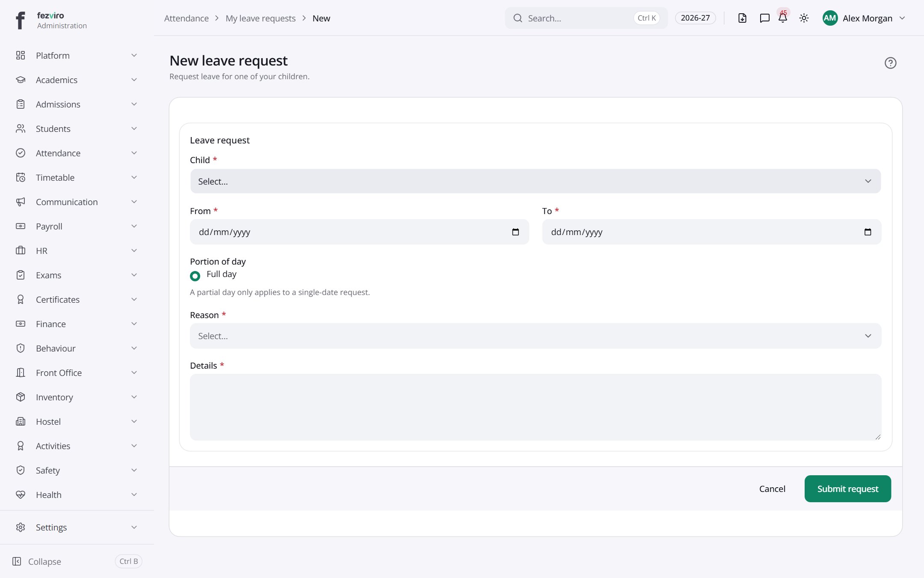Click the Submit request button
This screenshot has width=924, height=578.
click(847, 489)
